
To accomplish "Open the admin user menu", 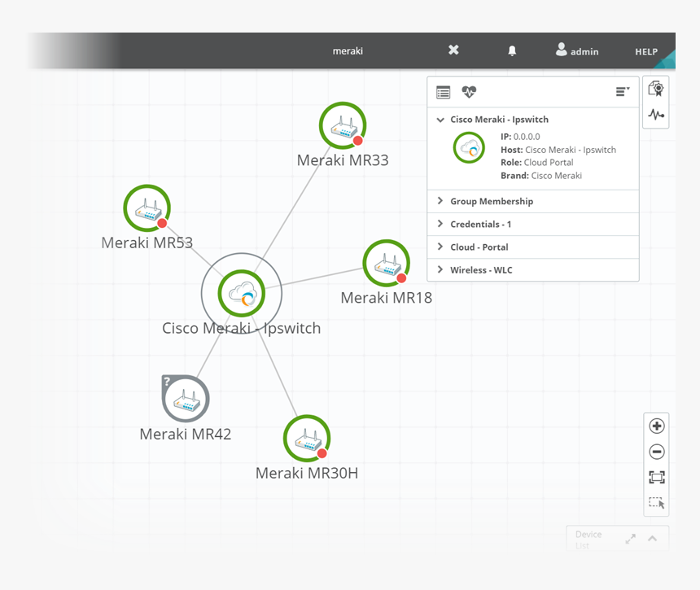I will pyautogui.click(x=577, y=50).
